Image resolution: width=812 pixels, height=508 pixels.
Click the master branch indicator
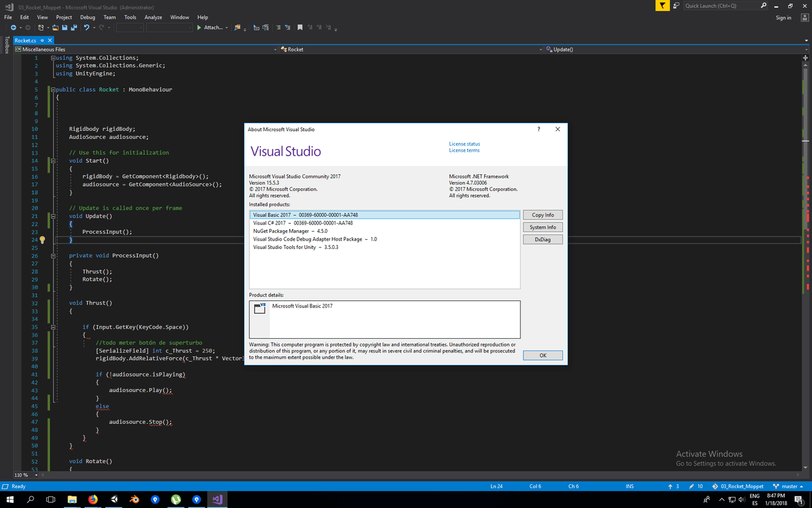[788, 486]
